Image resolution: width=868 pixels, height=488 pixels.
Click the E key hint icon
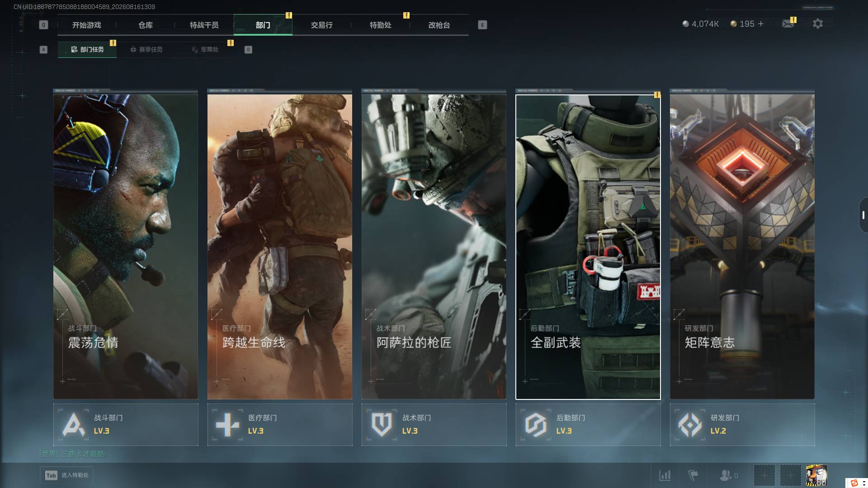(x=482, y=25)
